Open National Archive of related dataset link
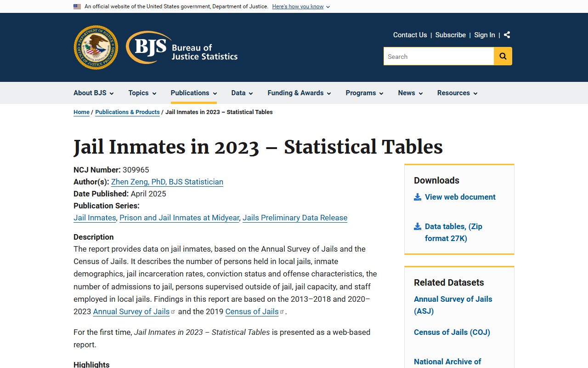The width and height of the screenshot is (588, 368). pyautogui.click(x=447, y=362)
